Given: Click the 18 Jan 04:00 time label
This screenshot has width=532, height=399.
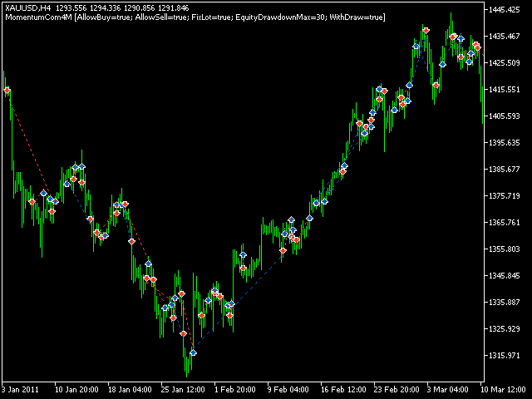Looking at the screenshot, I should coord(130,390).
